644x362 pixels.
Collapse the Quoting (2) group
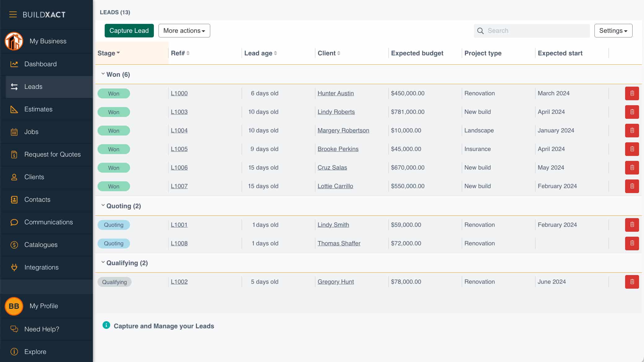(103, 205)
